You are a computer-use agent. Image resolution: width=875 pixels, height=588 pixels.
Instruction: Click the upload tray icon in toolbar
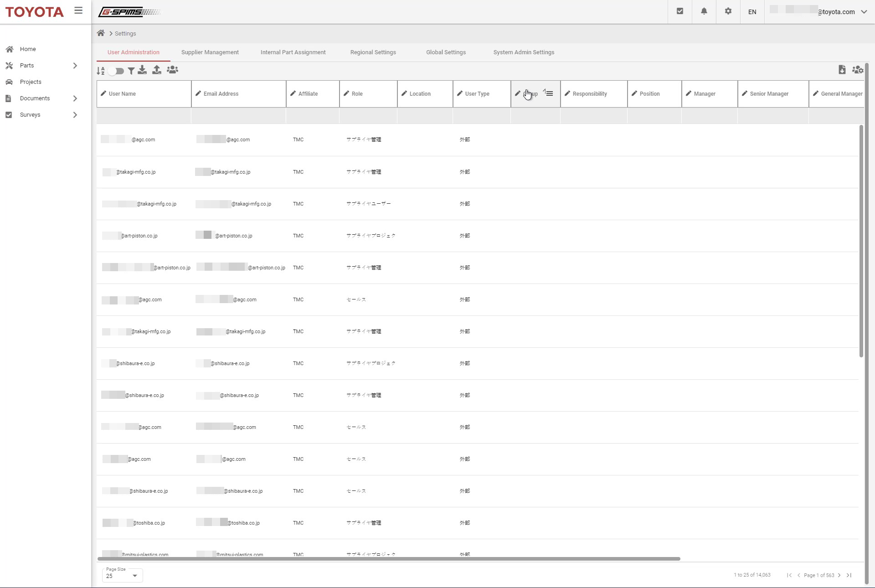(156, 70)
